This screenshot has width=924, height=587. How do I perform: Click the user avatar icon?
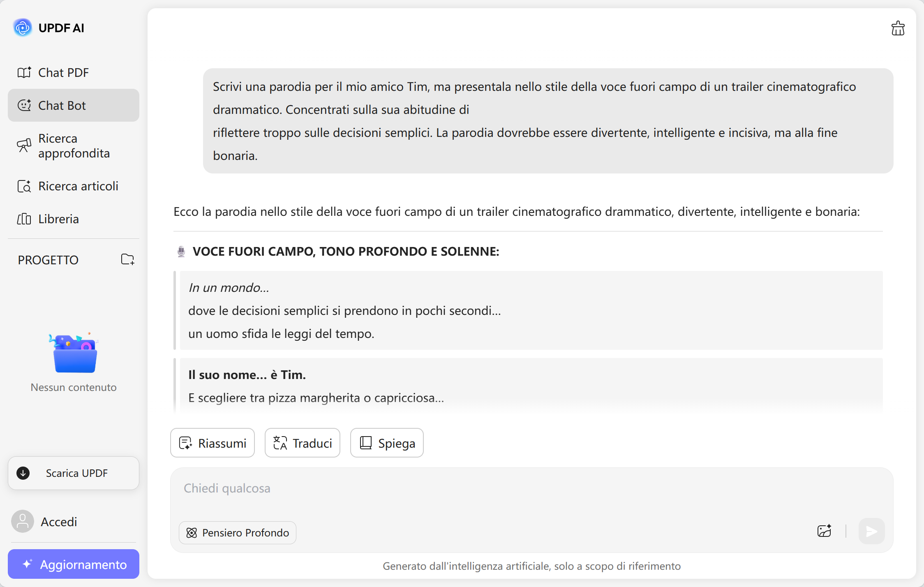[x=23, y=522]
